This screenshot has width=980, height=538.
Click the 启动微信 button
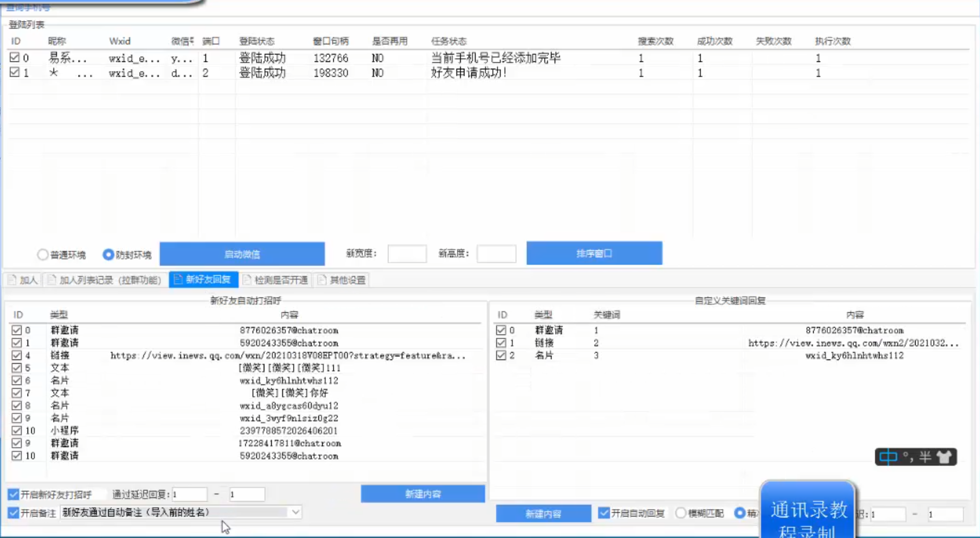tap(242, 254)
